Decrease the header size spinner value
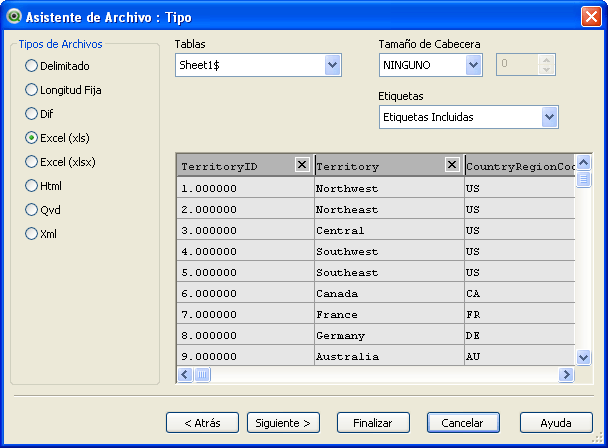Viewport: 608px width, 448px height. click(546, 69)
